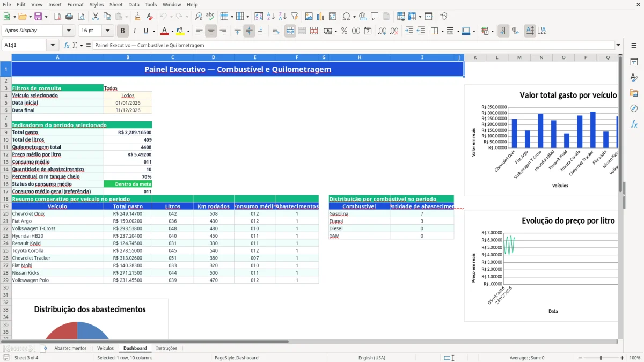
Task: Toggle Underline formatting
Action: (x=146, y=31)
